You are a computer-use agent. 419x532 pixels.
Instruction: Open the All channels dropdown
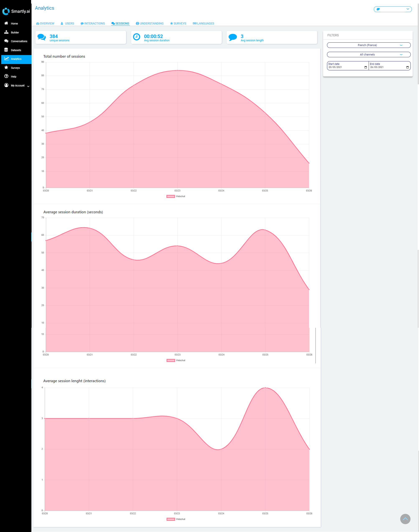click(368, 55)
